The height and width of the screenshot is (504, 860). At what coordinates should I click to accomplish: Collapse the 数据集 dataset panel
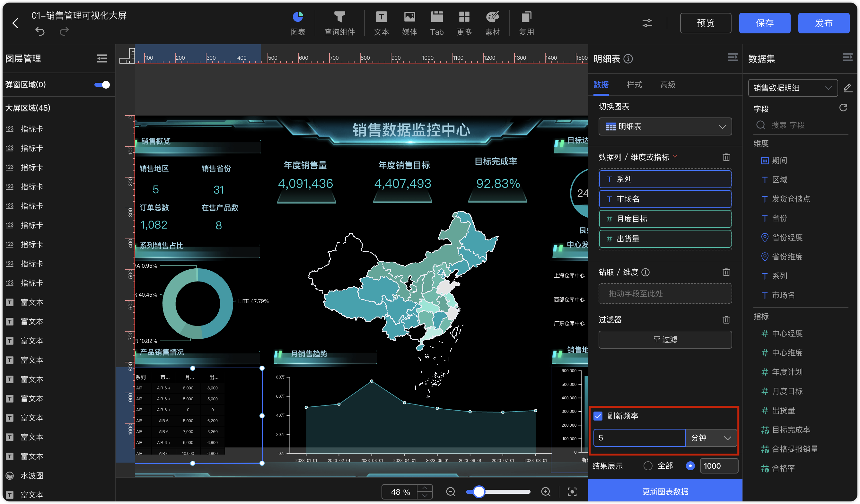coord(847,57)
